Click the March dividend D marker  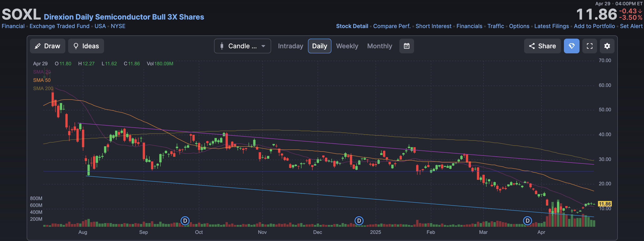click(x=528, y=221)
